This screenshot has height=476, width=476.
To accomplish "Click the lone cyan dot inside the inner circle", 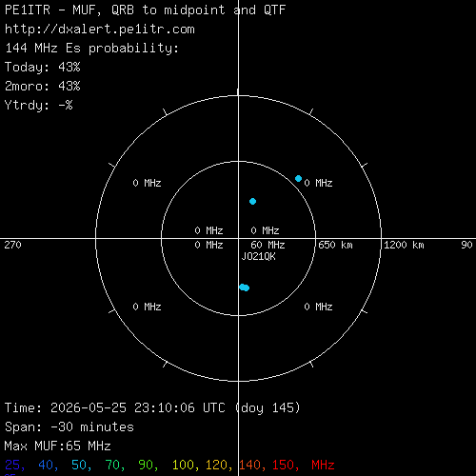I will tap(252, 202).
